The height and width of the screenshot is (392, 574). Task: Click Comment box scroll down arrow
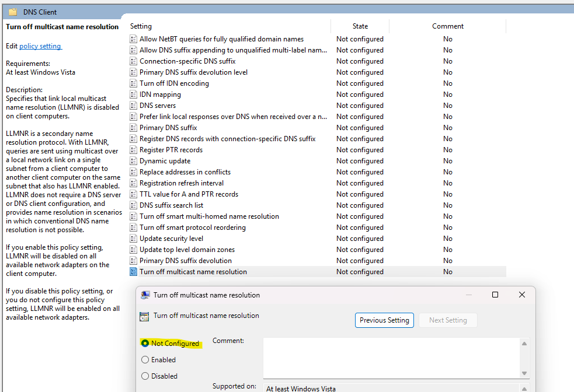[x=524, y=373]
